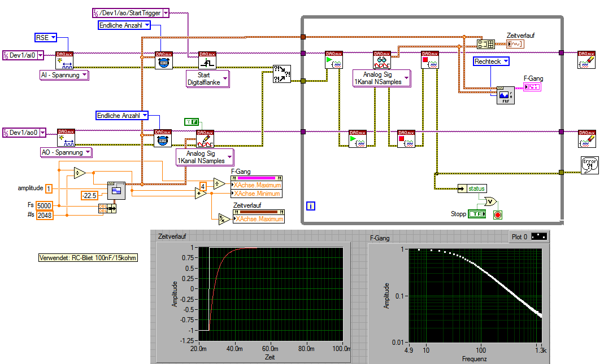Click the Zeitverlauf waveform graph terminal
This screenshot has width=604, height=364.
click(515, 44)
